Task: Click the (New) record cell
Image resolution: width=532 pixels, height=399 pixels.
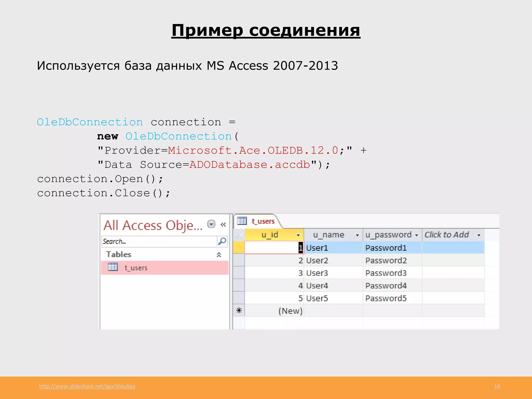Action: (x=274, y=311)
